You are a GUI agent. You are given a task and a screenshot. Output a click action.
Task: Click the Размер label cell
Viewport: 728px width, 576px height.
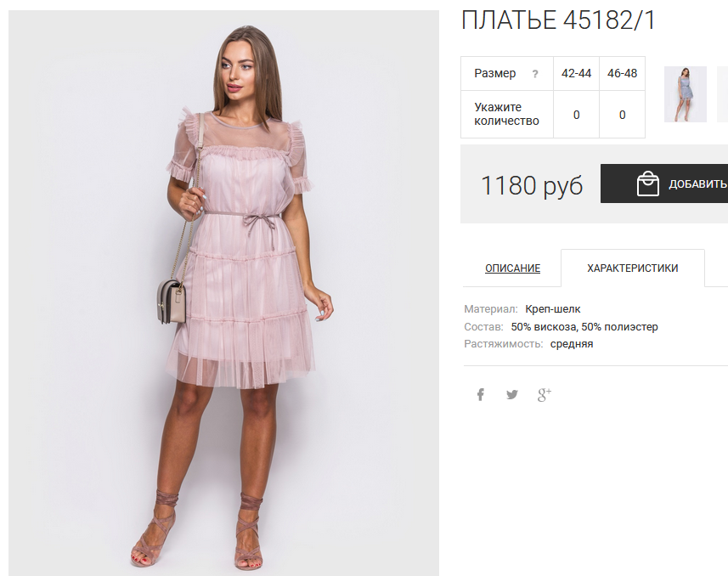(507, 73)
